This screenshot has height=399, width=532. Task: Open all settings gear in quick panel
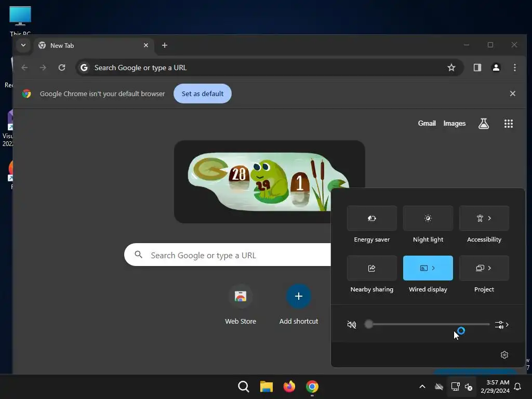click(x=504, y=354)
